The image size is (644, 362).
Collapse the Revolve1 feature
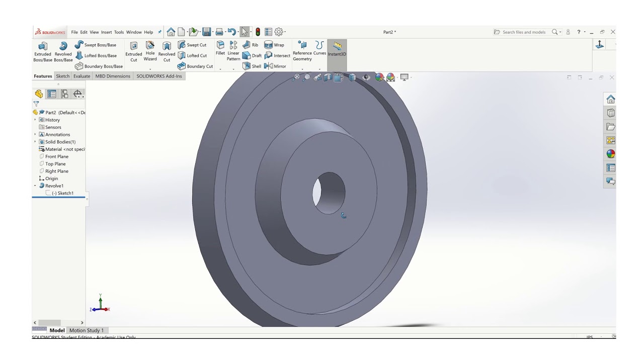[35, 186]
